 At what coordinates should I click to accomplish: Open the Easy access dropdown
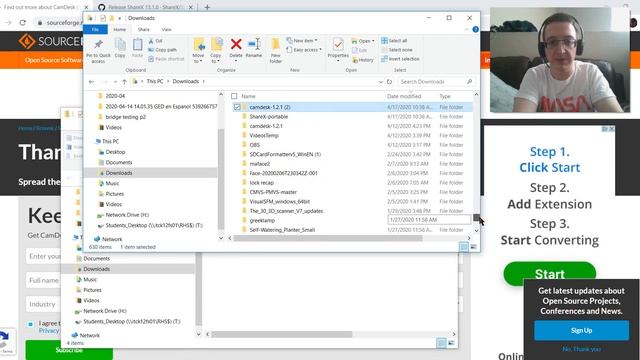point(304,50)
